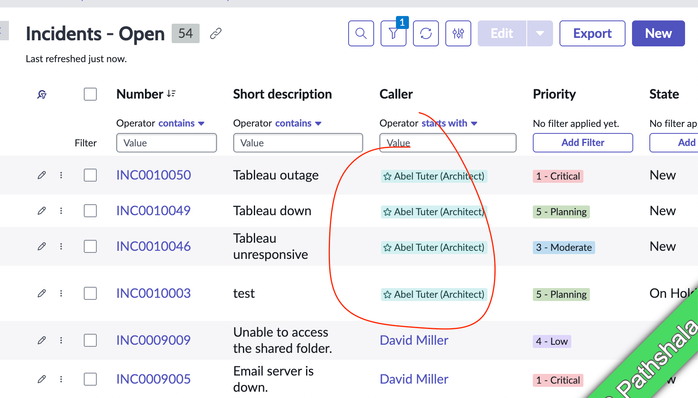Open incident INC0009009

(154, 340)
